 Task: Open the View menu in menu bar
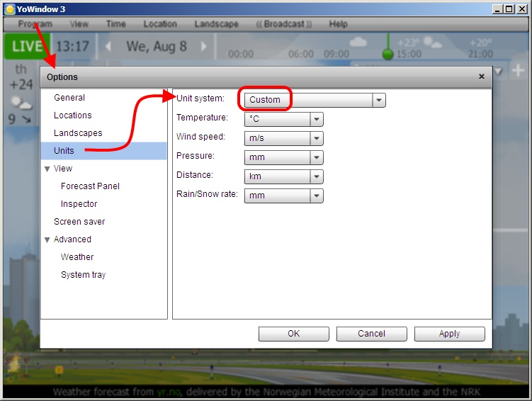[x=79, y=24]
